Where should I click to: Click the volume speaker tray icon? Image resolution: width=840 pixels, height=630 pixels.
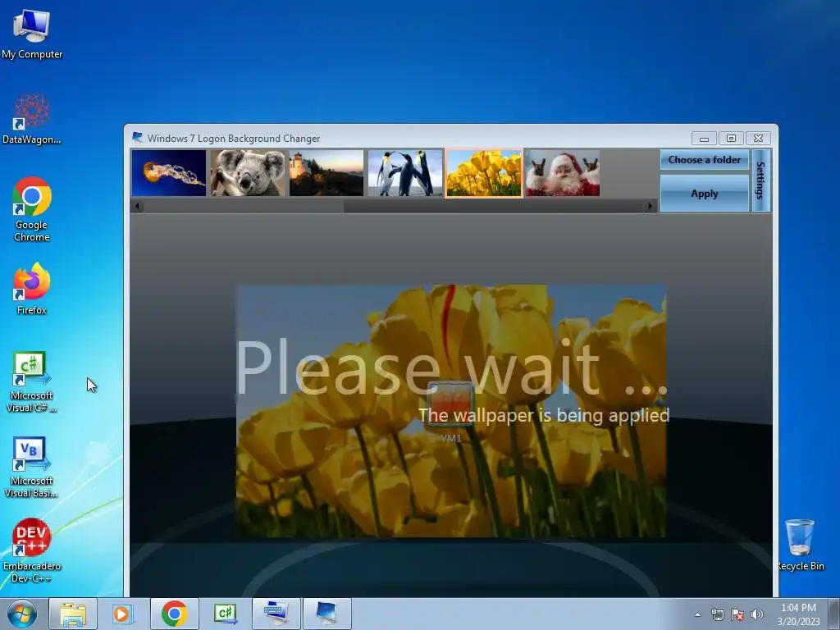pos(757,614)
